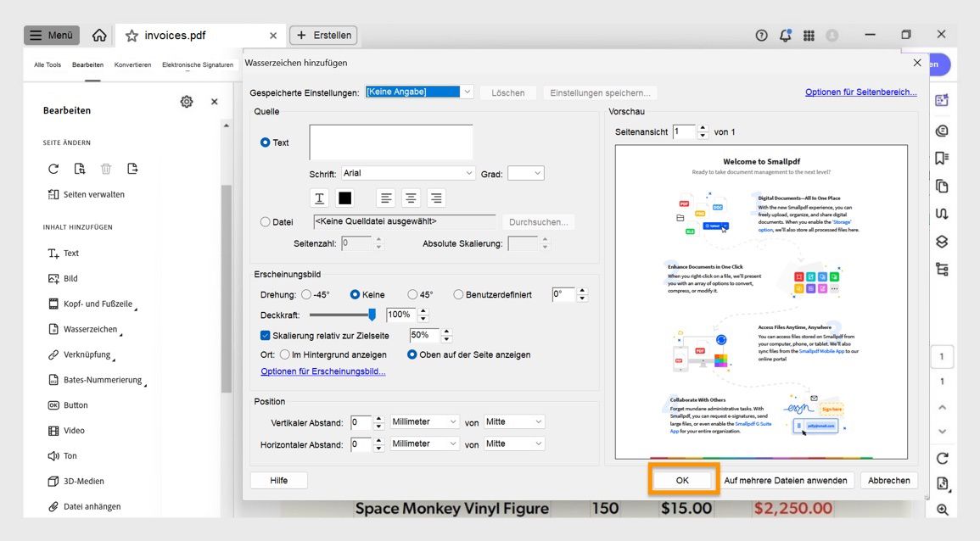Open the Millimeter unit dropdown for Vertikaler Abstand
Viewport: 980px width, 541px height.
point(424,421)
